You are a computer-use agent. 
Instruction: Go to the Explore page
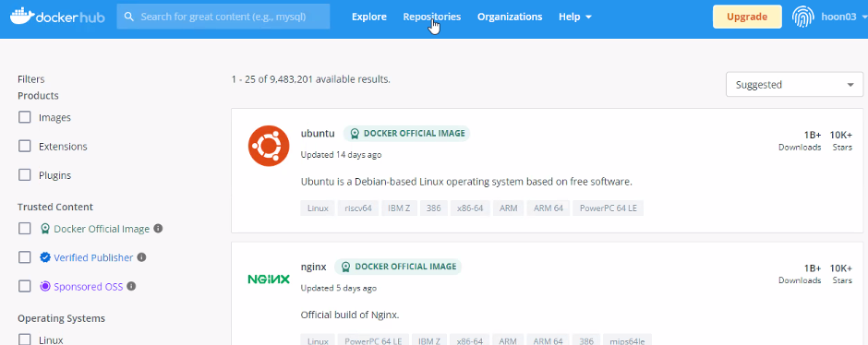pyautogui.click(x=369, y=17)
